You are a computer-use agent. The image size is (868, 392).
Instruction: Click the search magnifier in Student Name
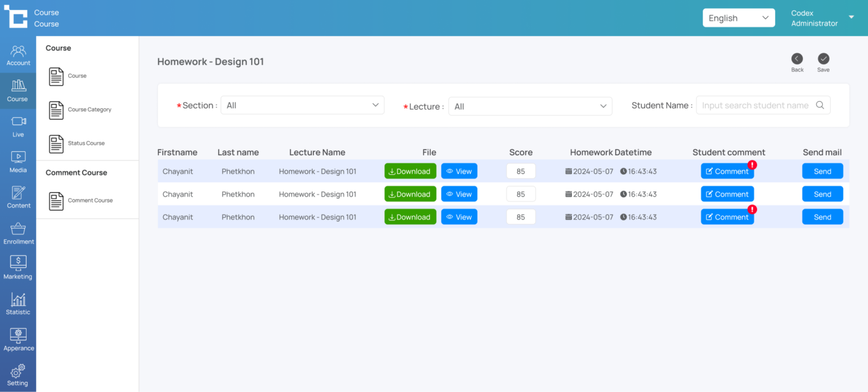coord(820,105)
